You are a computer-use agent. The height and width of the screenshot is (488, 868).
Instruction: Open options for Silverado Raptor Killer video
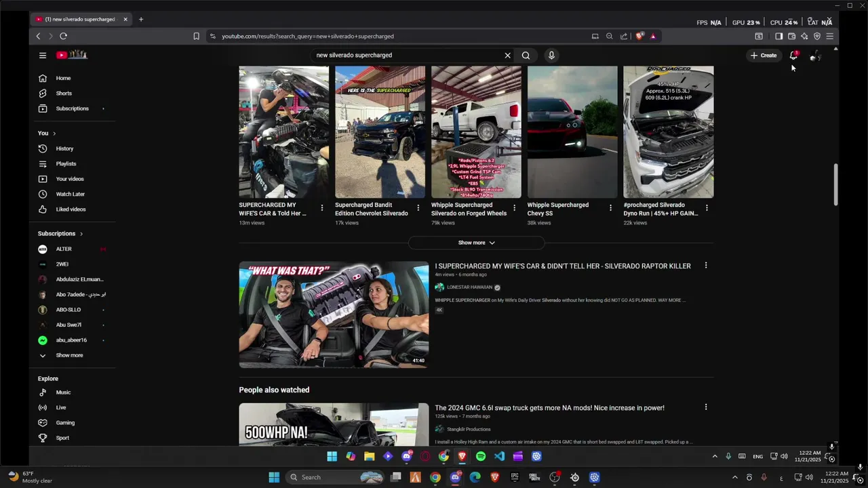[706, 266]
